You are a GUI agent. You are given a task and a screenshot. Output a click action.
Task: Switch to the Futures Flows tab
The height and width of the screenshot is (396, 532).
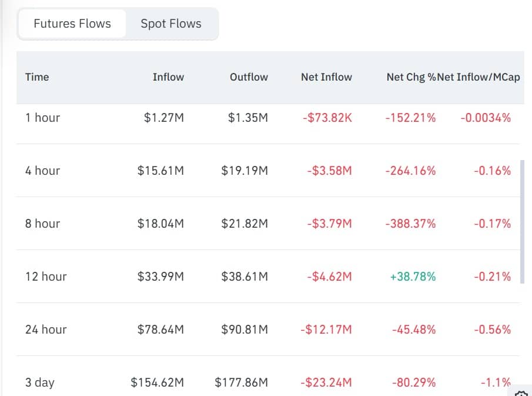[72, 24]
